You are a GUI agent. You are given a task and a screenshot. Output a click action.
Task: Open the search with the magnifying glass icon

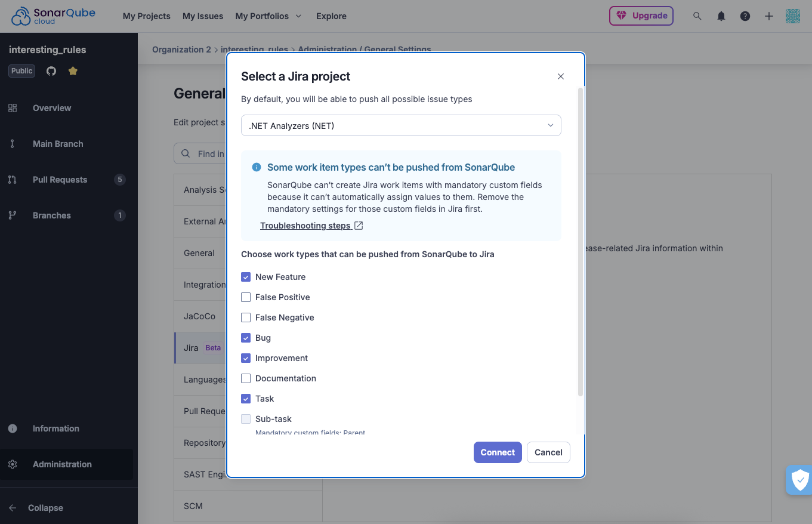click(x=697, y=16)
